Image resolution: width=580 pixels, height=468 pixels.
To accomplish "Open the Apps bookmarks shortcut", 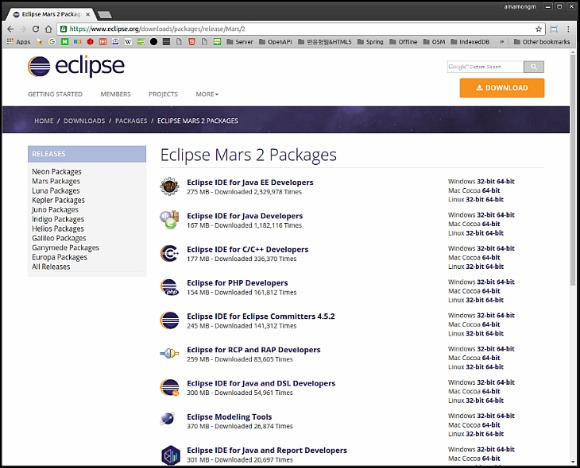I will (x=18, y=42).
